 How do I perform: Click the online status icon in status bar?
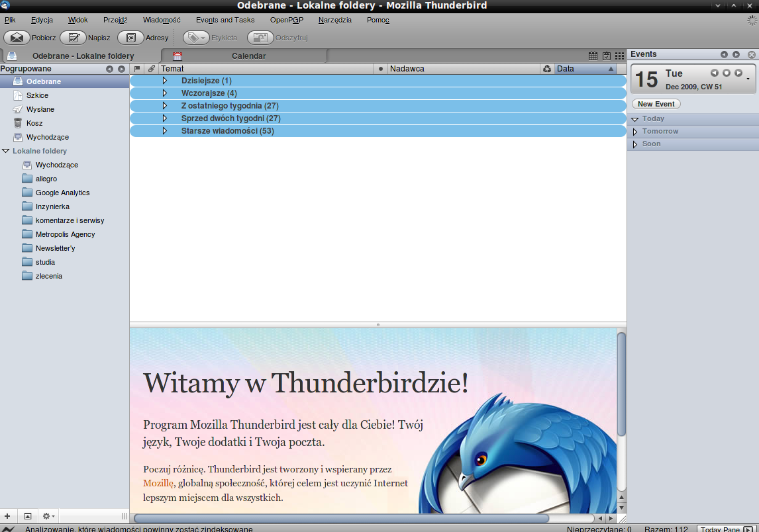point(8,529)
